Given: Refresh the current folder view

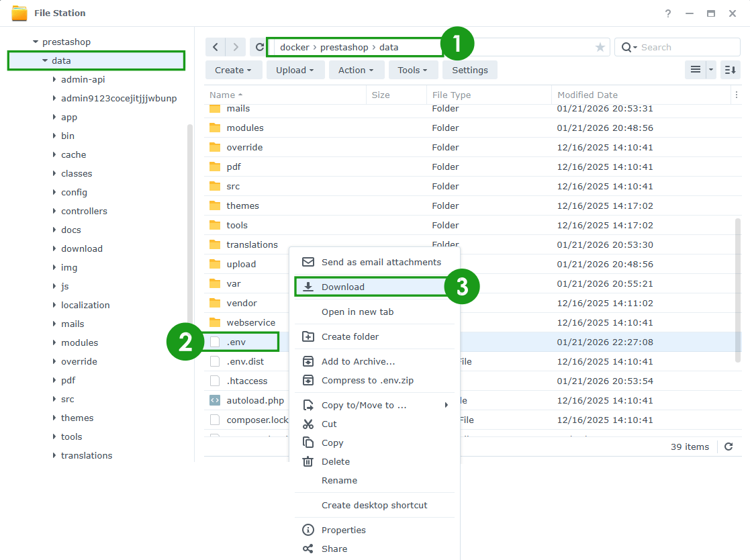Looking at the screenshot, I should (x=259, y=47).
